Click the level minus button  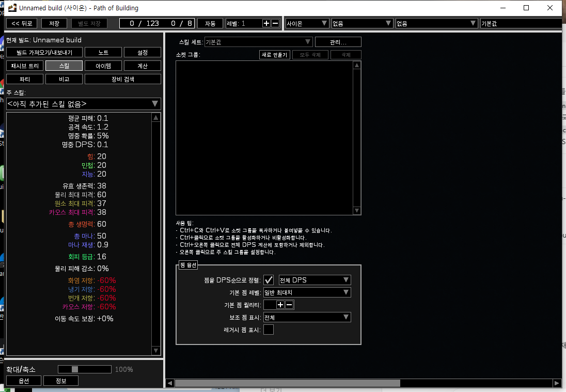[275, 23]
